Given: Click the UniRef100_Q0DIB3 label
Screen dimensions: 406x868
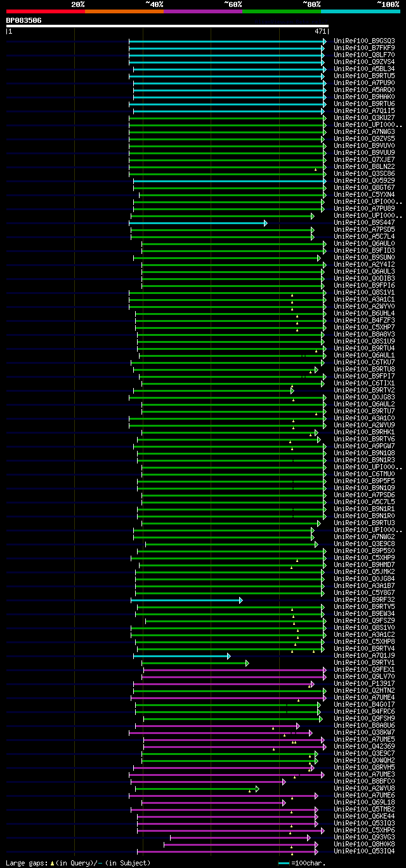Looking at the screenshot, I should pyautogui.click(x=364, y=279).
